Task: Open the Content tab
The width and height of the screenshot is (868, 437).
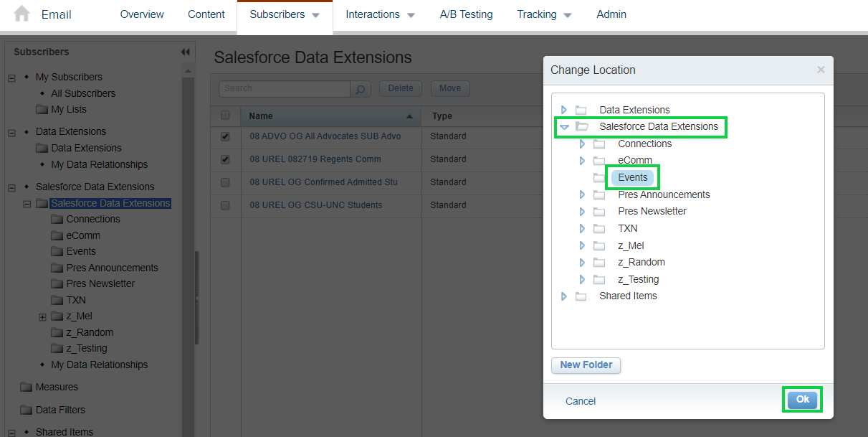Action: click(x=206, y=14)
